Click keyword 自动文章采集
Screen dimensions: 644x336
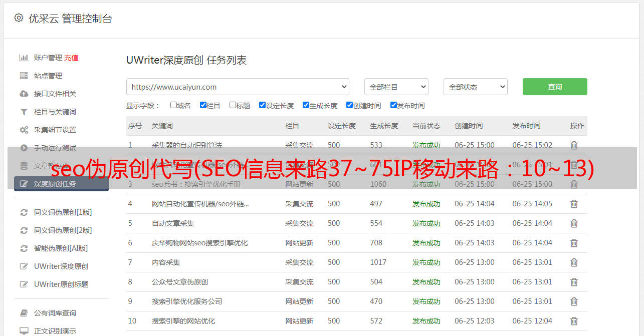[x=173, y=223]
